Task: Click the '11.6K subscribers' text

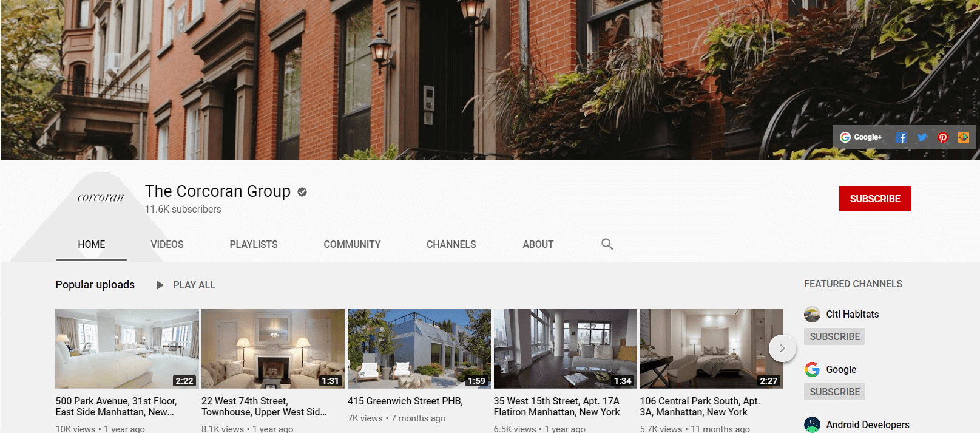Action: tap(183, 209)
